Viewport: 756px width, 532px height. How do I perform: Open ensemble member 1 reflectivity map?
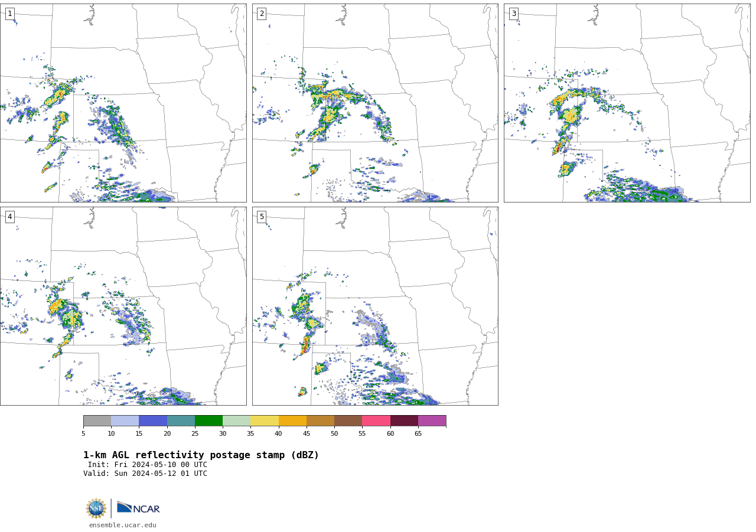pos(123,103)
